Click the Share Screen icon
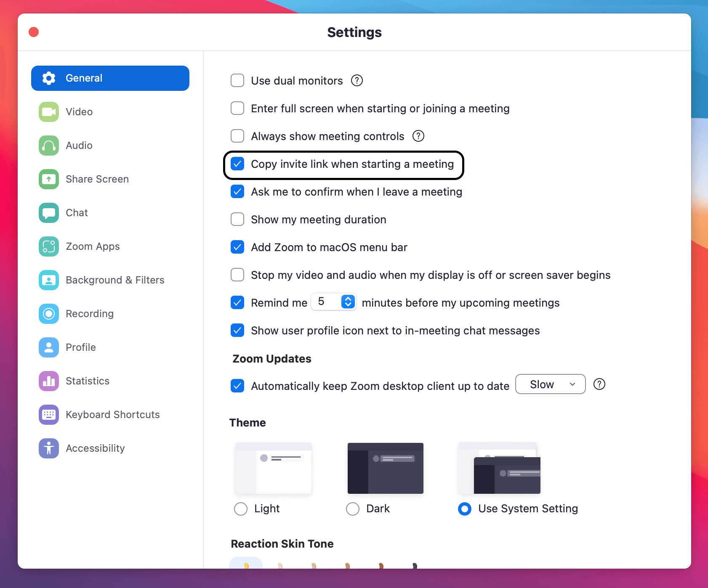708x588 pixels. click(49, 179)
